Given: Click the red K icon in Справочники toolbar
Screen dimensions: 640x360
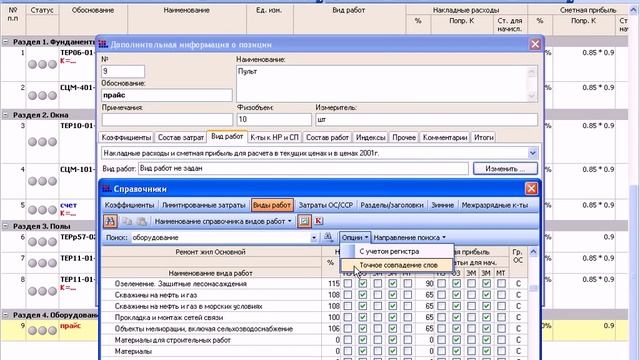Looking at the screenshot, I should (x=318, y=221).
